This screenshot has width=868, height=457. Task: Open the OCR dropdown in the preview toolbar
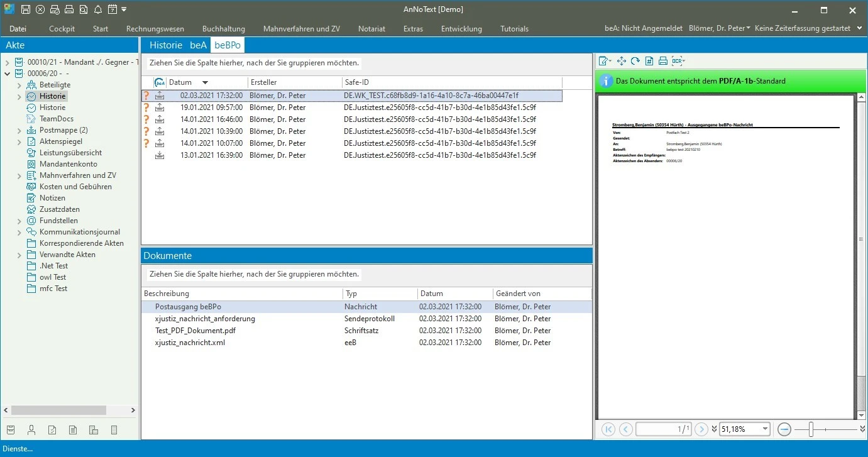[678, 61]
